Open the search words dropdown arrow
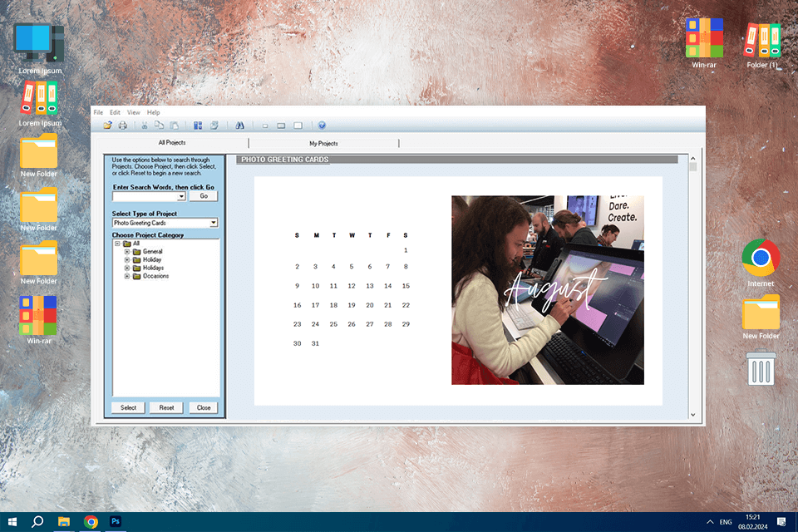The width and height of the screenshot is (798, 532). 181,196
